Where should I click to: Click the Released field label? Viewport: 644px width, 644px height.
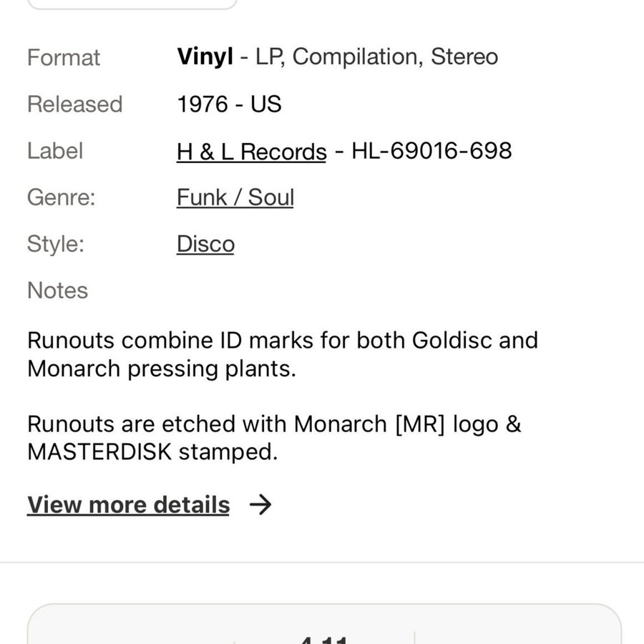pyautogui.click(x=74, y=104)
